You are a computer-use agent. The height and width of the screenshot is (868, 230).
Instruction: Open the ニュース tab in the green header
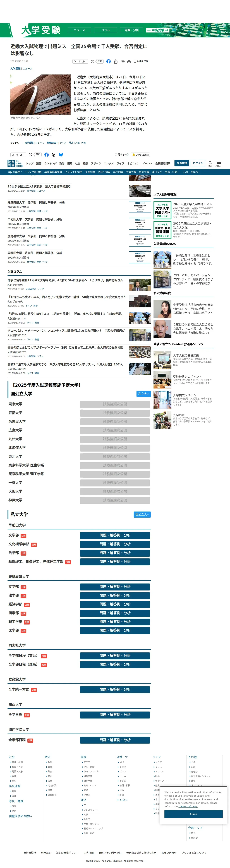point(80,30)
